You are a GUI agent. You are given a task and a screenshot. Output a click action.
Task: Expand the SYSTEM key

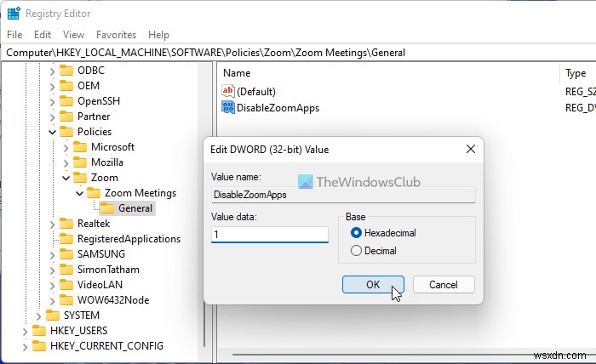pos(38,316)
